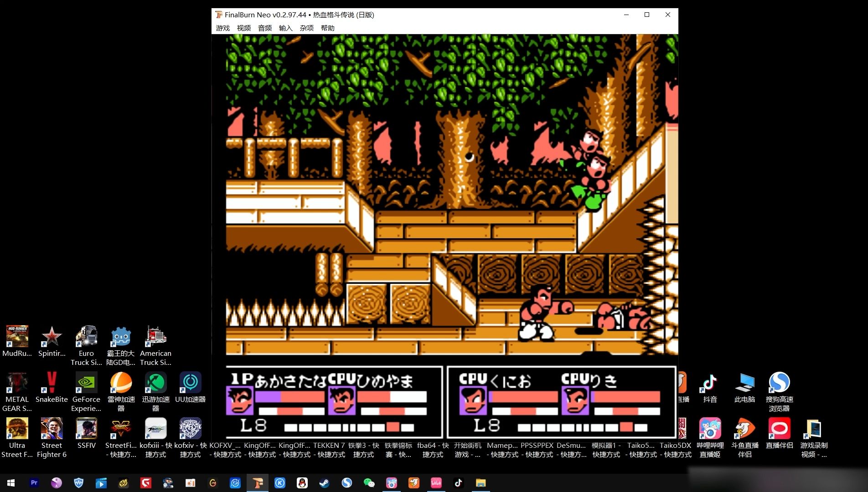Click the FinalBurn Neo title bar app icon

219,15
